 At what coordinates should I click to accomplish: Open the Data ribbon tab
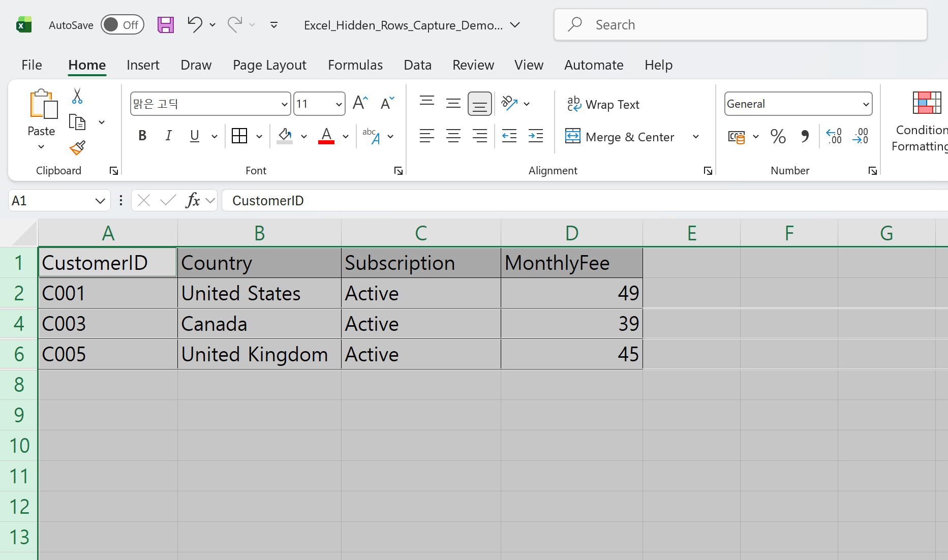click(417, 65)
